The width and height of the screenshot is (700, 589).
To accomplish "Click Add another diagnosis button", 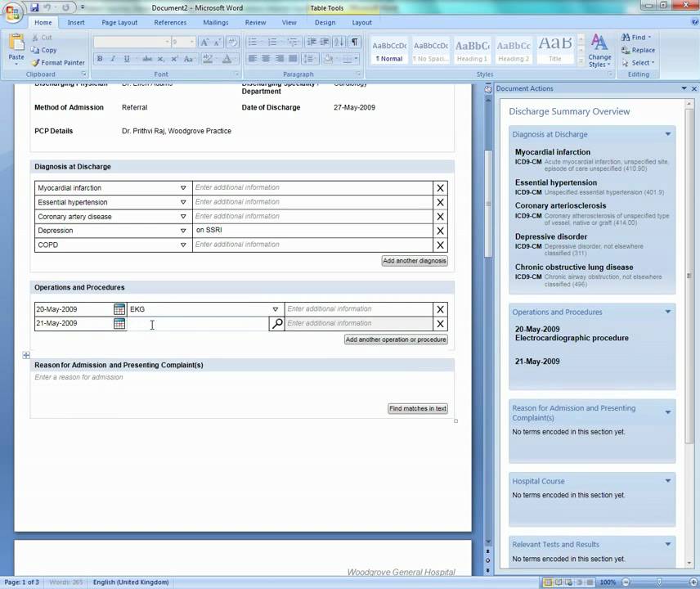I will pyautogui.click(x=415, y=261).
